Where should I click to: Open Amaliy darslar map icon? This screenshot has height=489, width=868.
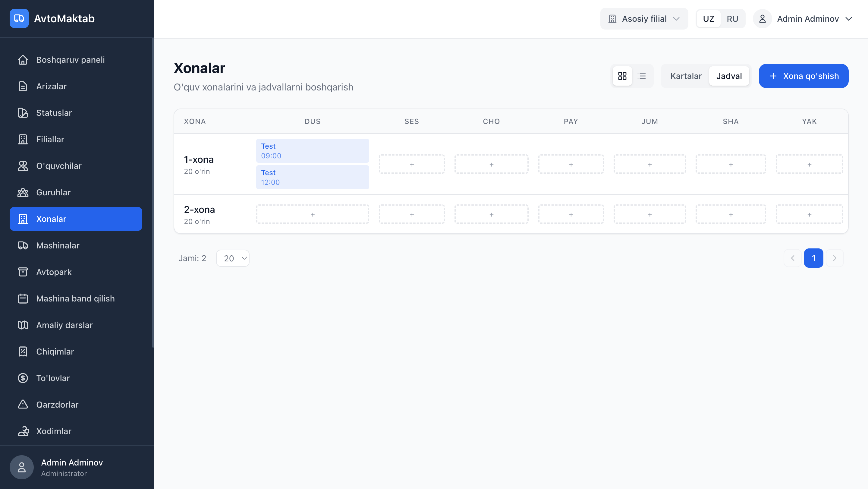coord(23,325)
